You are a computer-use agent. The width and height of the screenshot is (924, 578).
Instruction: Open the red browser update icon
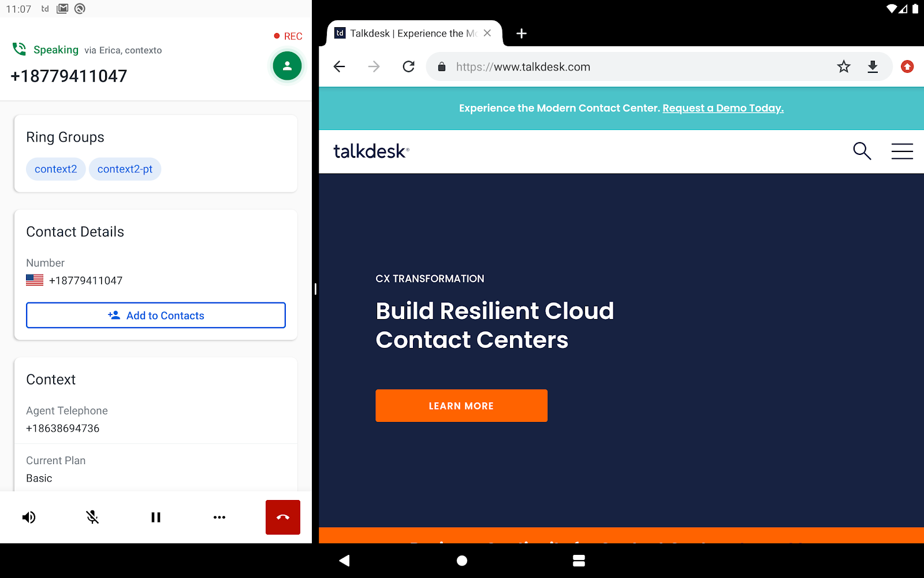tap(907, 67)
